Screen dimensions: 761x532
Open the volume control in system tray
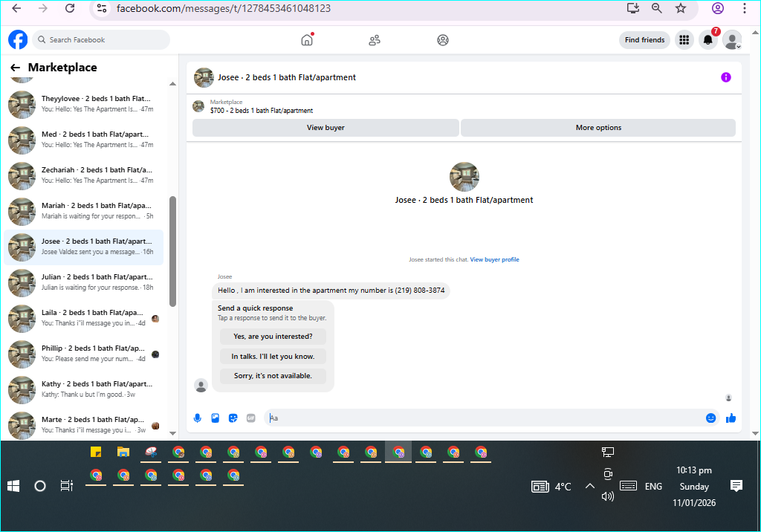607,496
